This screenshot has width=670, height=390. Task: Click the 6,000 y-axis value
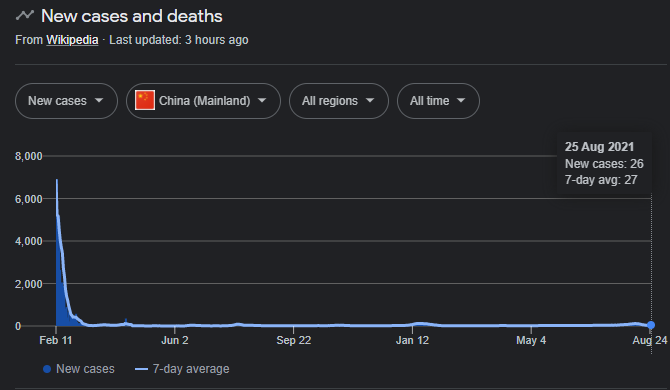click(29, 199)
